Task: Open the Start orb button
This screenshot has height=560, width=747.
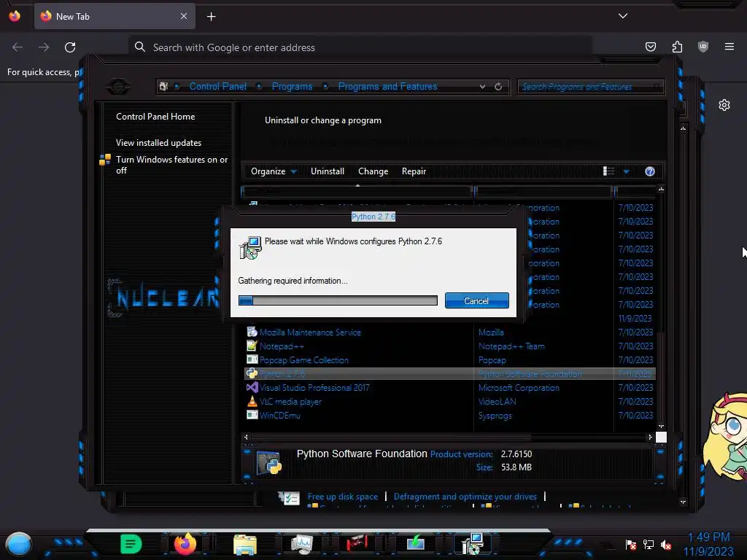Action: (x=18, y=544)
